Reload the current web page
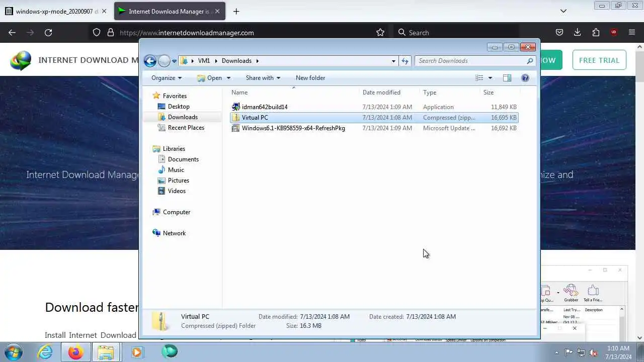 [48, 33]
